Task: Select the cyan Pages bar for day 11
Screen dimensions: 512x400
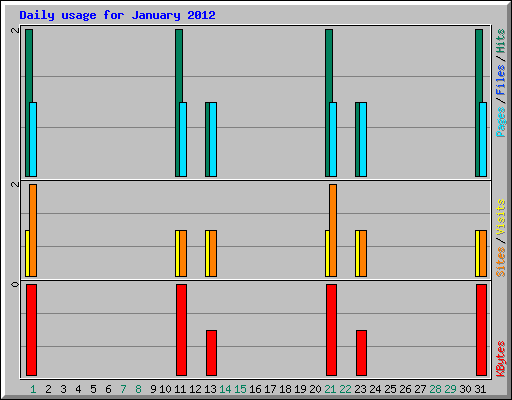Action: click(x=183, y=139)
